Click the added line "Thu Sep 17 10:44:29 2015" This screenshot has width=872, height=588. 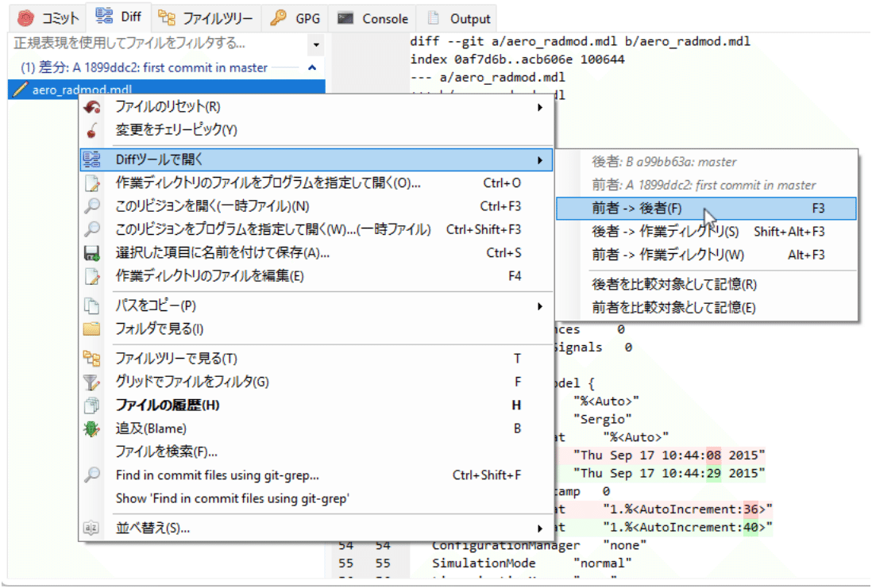tap(669, 473)
